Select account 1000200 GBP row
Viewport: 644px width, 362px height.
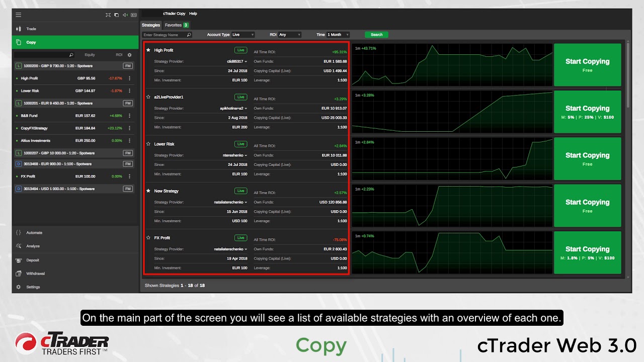74,66
